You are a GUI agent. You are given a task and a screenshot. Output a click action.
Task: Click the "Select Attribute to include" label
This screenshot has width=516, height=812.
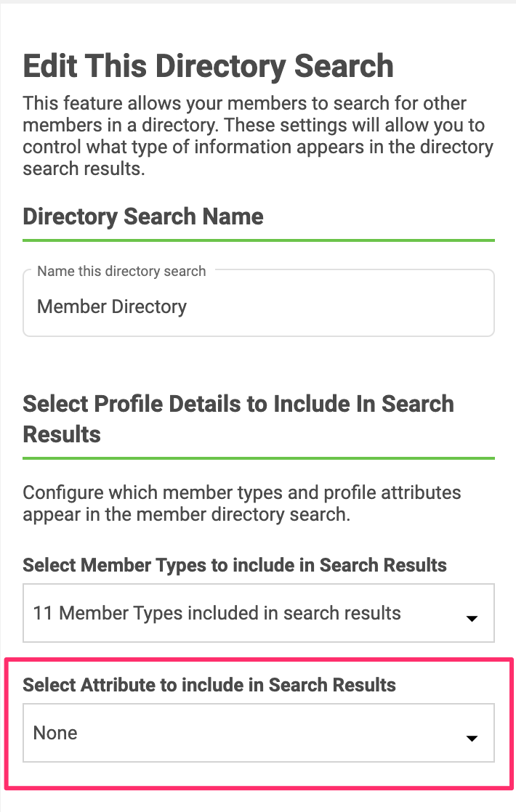(209, 684)
